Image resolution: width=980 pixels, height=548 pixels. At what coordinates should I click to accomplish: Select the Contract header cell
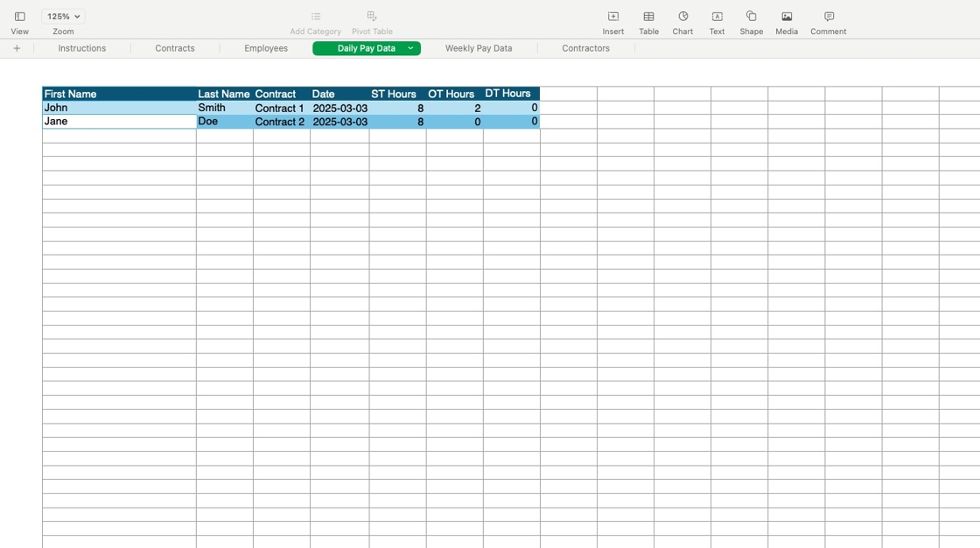point(281,94)
